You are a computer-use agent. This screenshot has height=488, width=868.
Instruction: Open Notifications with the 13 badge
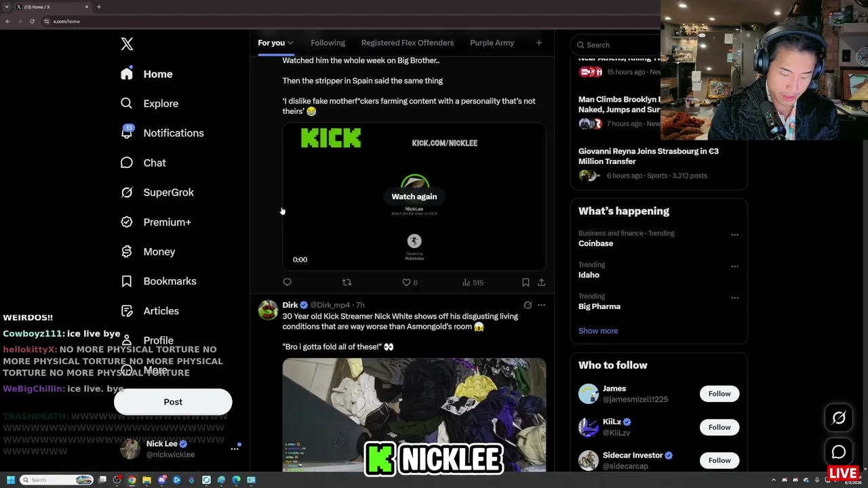point(162,133)
